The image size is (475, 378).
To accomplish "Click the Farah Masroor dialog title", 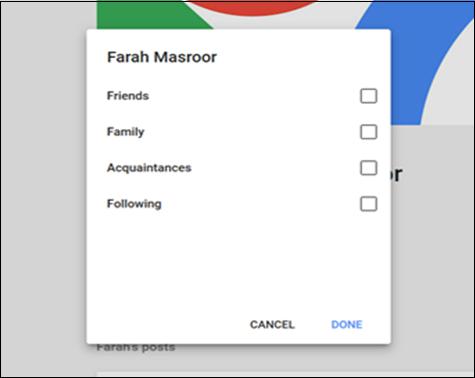I will click(162, 57).
